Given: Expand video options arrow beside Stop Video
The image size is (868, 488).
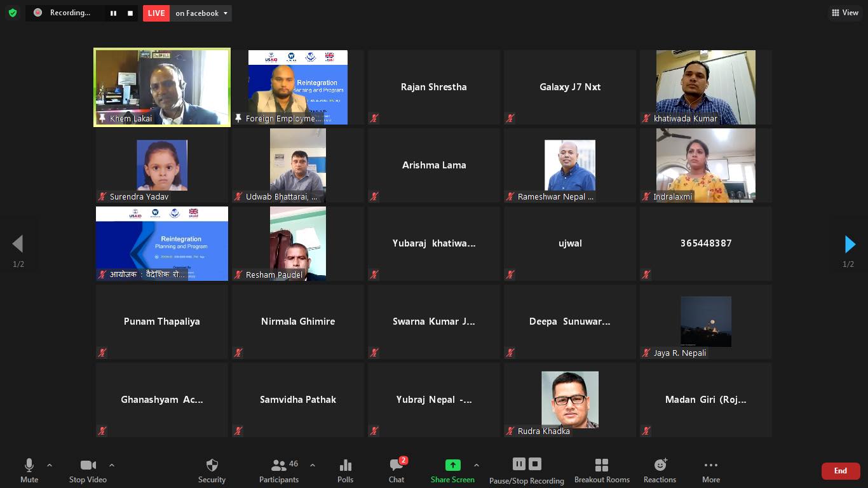Looking at the screenshot, I should pyautogui.click(x=112, y=465).
